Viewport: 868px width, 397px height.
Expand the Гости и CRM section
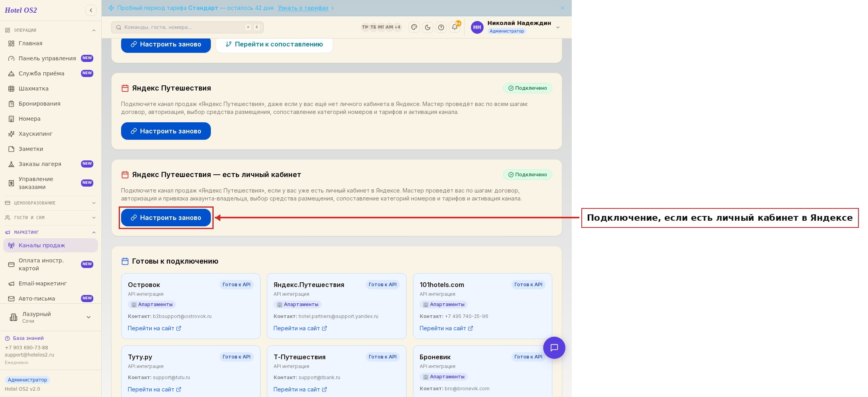50,218
